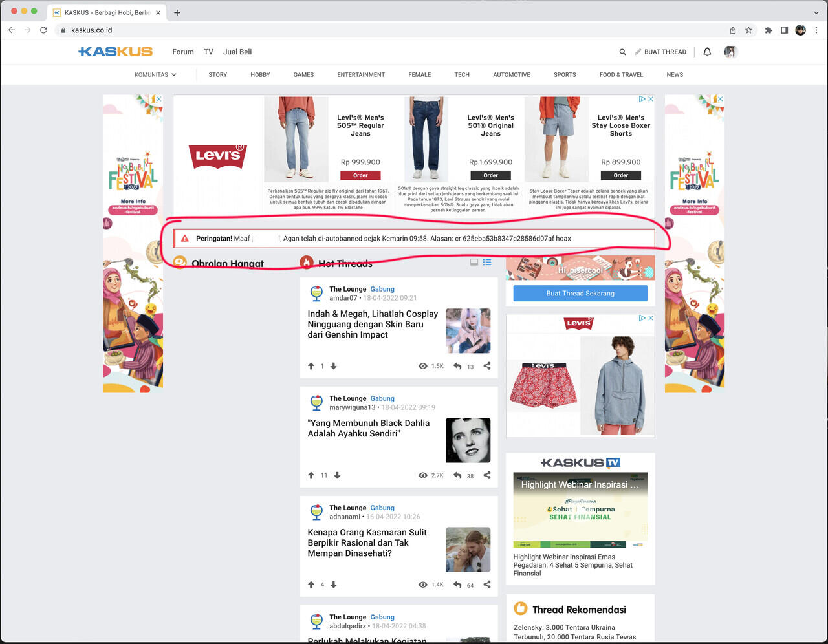Close the top Levi's banner ad
Screen dimensions: 828x644
pos(651,99)
